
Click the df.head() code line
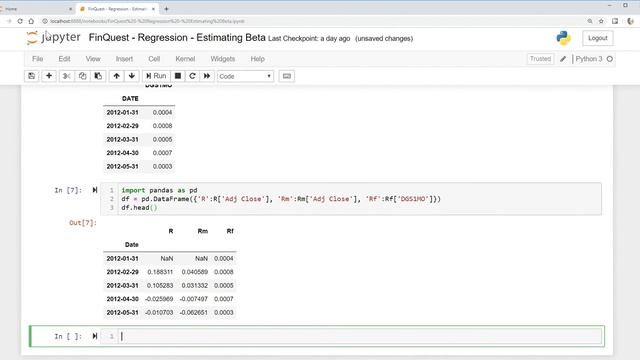coord(139,207)
